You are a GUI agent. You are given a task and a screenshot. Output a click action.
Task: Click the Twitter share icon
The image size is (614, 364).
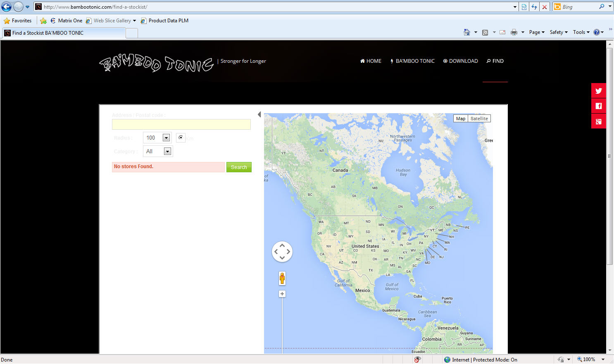tap(599, 91)
